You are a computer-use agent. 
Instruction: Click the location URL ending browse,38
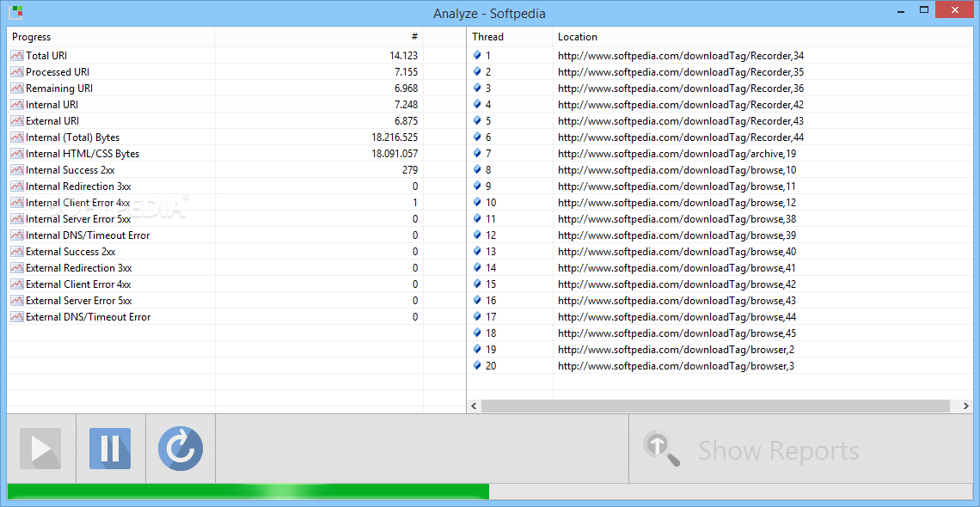point(677,218)
